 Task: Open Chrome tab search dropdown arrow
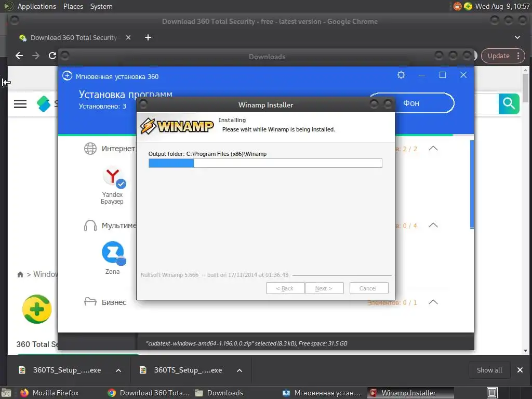[x=517, y=37]
